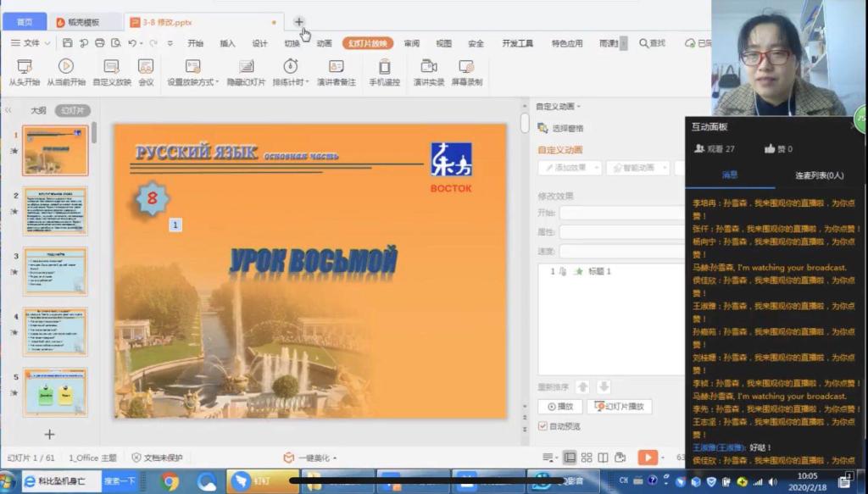
Task: Switch to the 连麦列表 tab
Action: coord(819,175)
